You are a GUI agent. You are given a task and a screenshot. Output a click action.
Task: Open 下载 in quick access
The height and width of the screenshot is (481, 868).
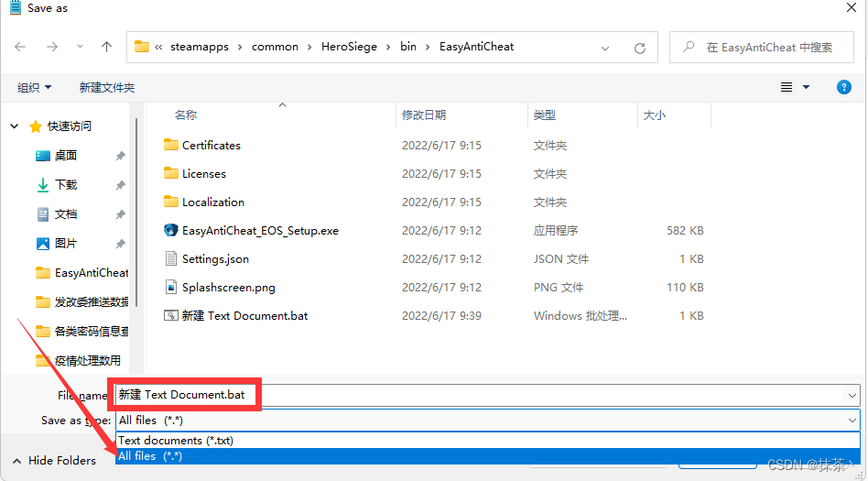point(65,184)
